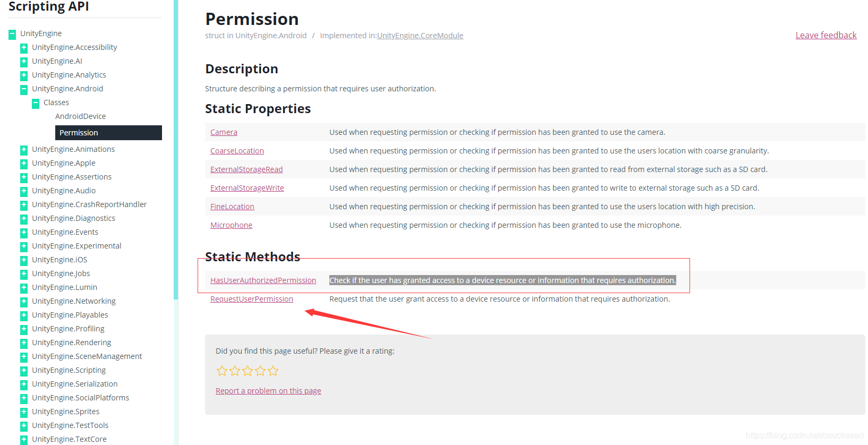
Task: Expand the UnityEngine.Playables node
Action: 24,315
